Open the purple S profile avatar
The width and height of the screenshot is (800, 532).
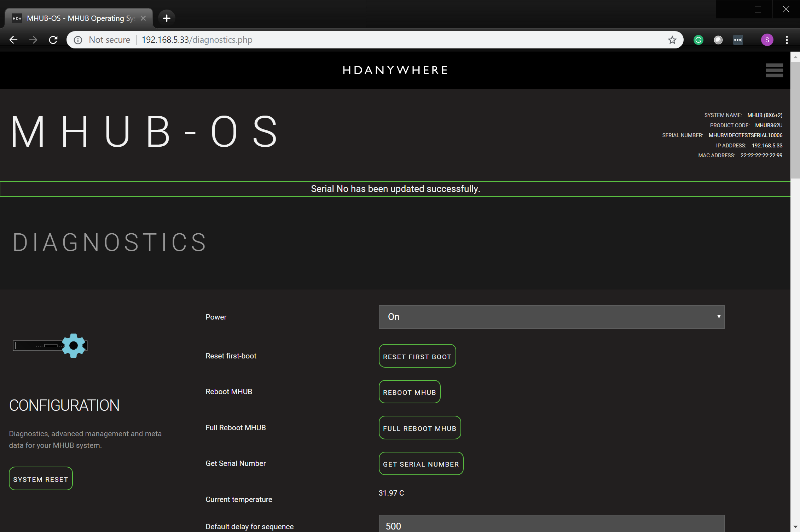(767, 40)
